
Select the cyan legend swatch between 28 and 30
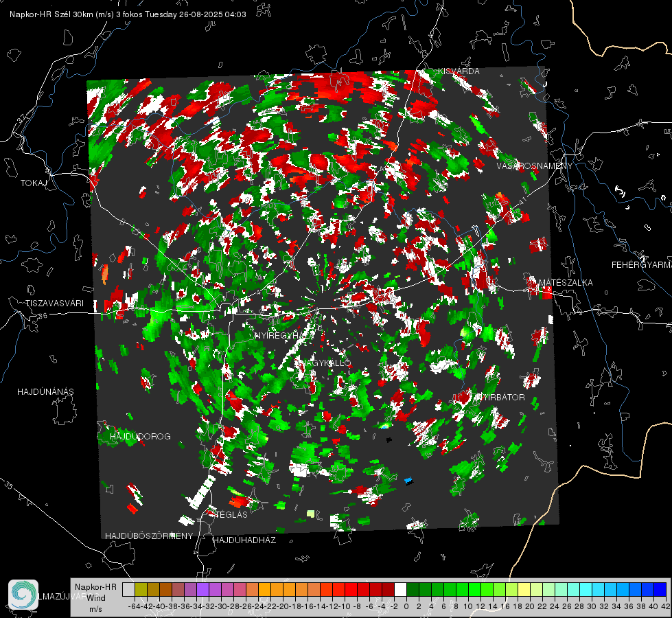coord(586,590)
